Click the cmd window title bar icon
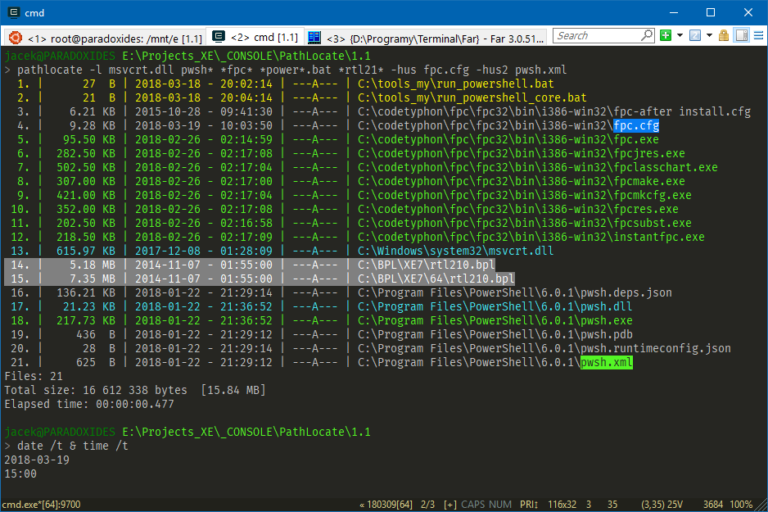Image resolution: width=768 pixels, height=512 pixels. coord(13,12)
